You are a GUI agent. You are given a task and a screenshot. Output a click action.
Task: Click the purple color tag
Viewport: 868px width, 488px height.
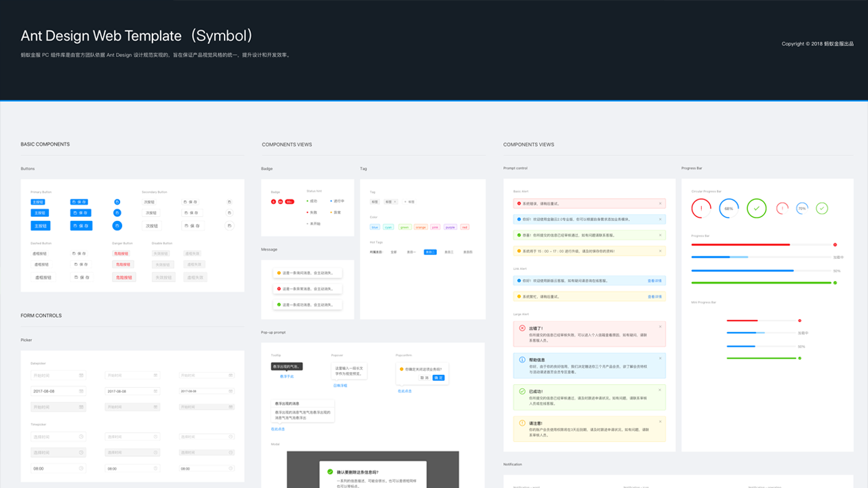450,227
